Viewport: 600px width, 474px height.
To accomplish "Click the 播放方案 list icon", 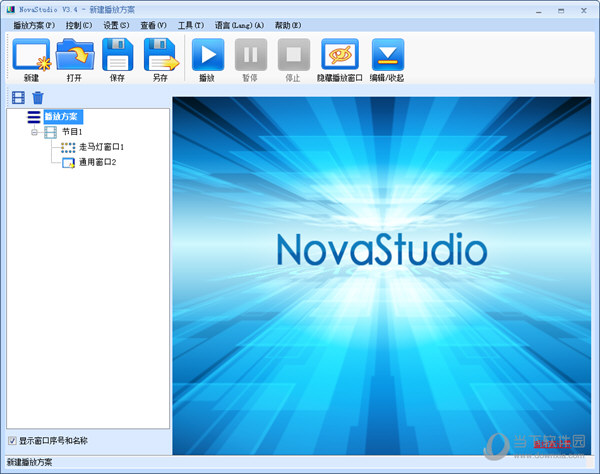I will pos(34,117).
